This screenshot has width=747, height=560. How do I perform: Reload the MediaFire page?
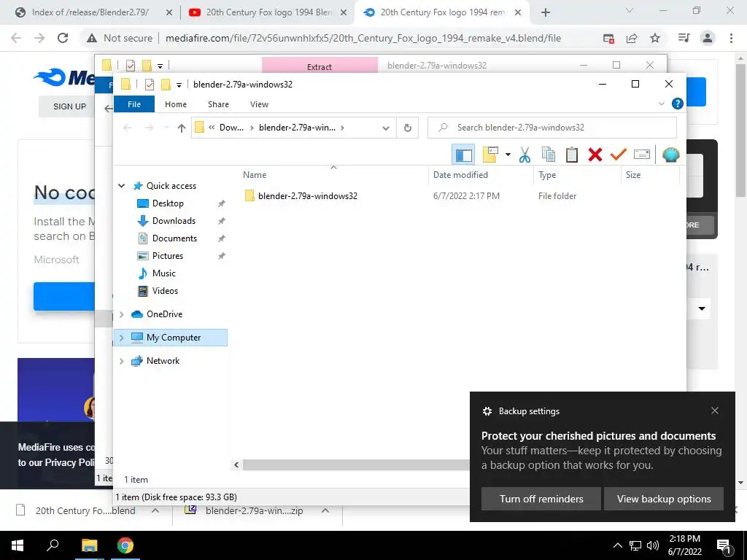(x=63, y=38)
